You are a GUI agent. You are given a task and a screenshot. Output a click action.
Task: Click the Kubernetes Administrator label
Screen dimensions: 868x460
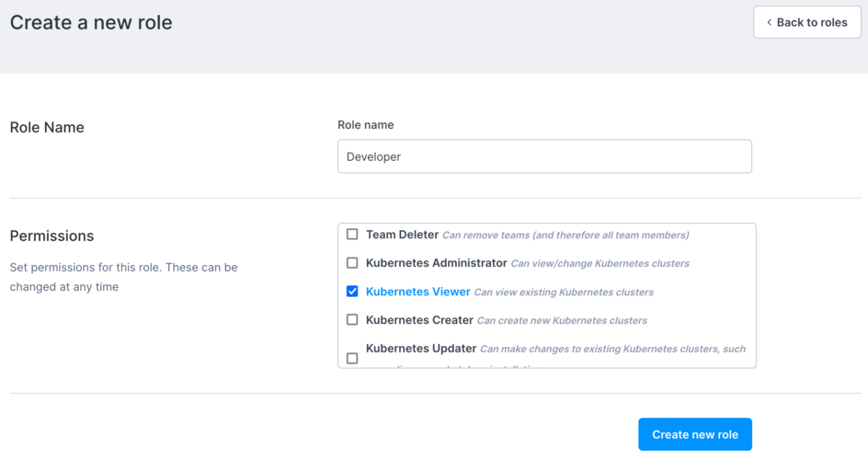[x=436, y=263]
